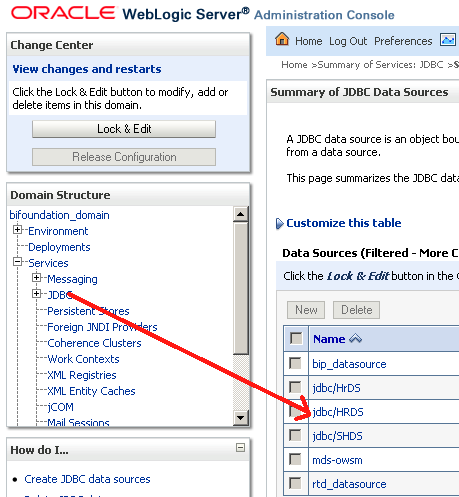Expand the Messaging tree node

pos(37,278)
